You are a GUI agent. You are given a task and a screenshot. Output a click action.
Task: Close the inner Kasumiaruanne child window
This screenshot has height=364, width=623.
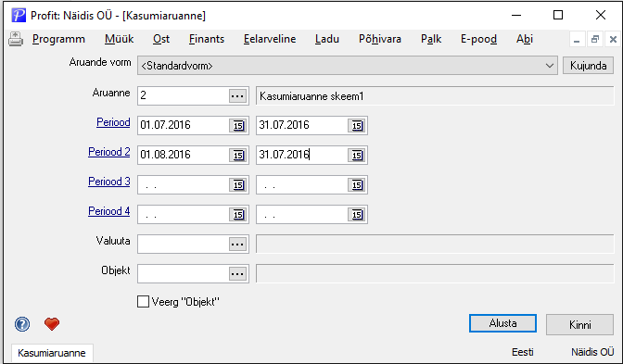click(613, 39)
